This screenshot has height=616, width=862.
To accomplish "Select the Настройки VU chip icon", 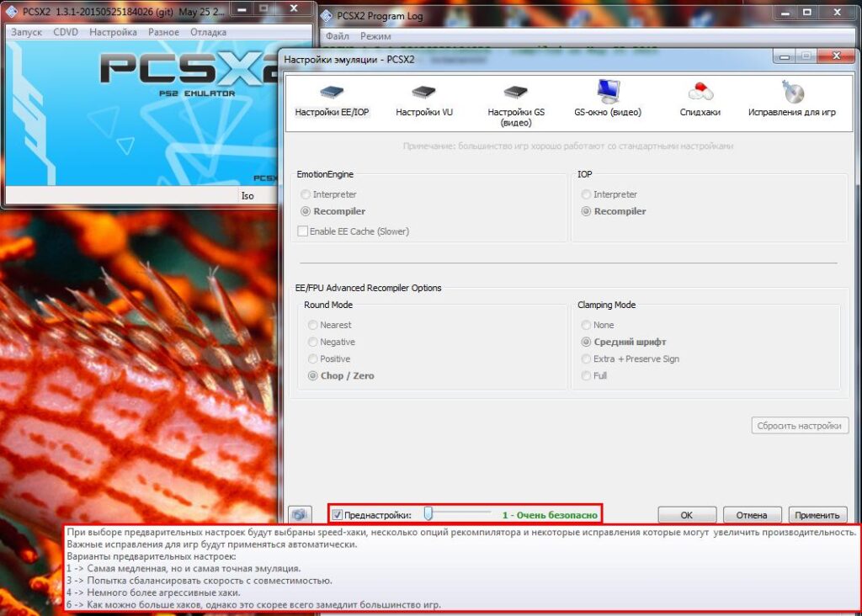I will coord(423,93).
